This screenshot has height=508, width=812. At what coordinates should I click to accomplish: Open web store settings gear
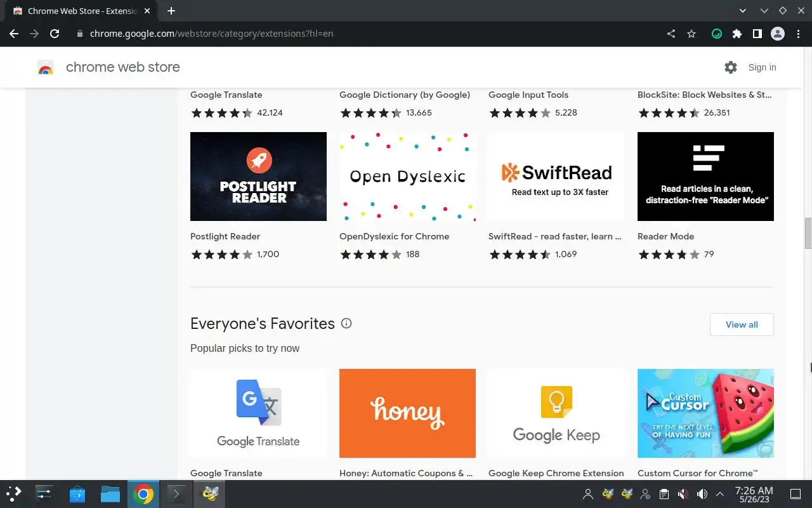click(x=731, y=67)
